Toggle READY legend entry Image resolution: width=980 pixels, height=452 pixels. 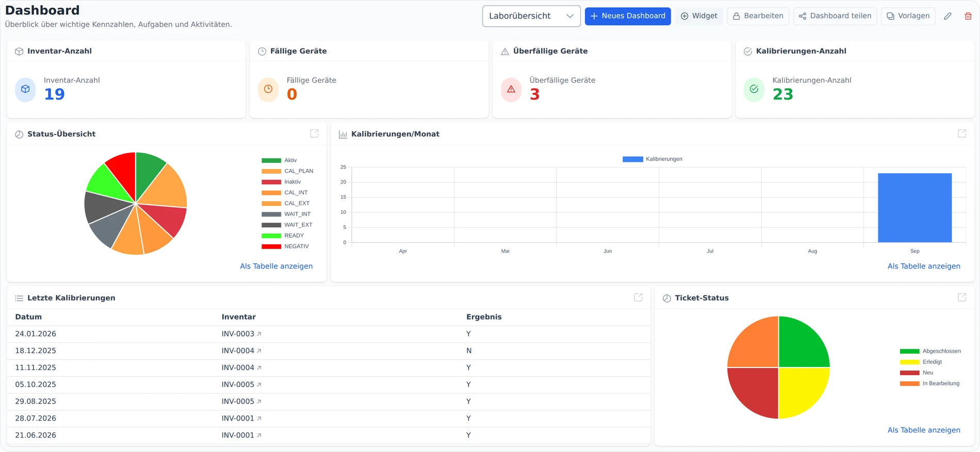tap(283, 236)
